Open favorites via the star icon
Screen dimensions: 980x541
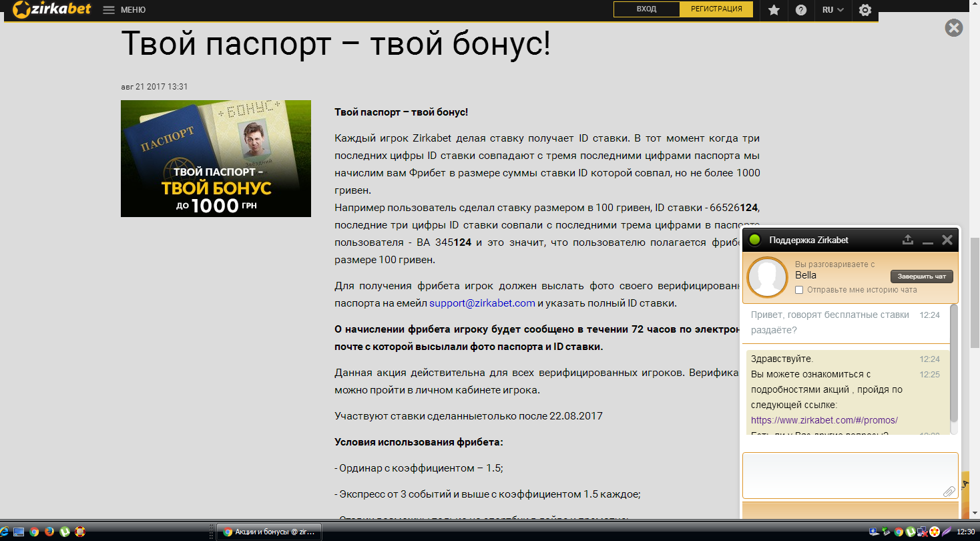coord(774,10)
